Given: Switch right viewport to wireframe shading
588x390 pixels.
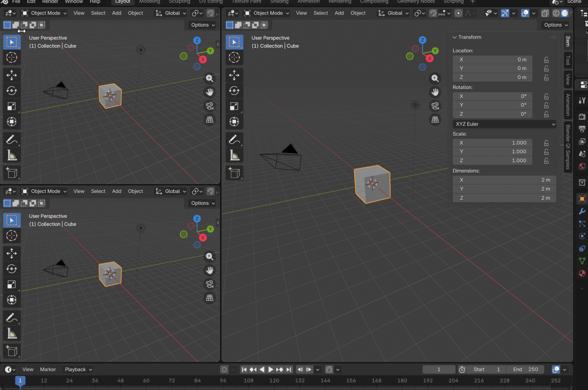Looking at the screenshot, I should point(556,13).
